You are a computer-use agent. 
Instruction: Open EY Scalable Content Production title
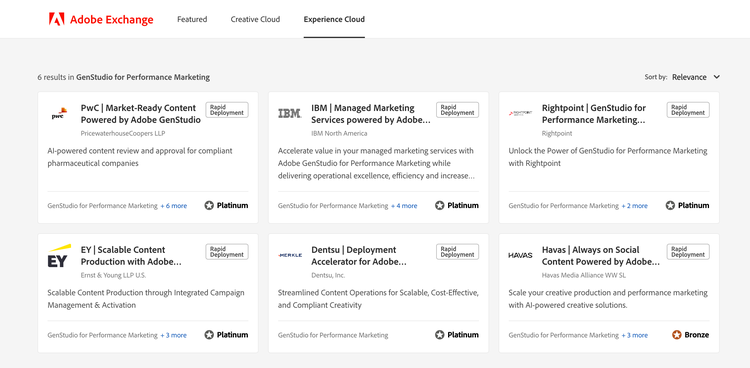(132, 256)
